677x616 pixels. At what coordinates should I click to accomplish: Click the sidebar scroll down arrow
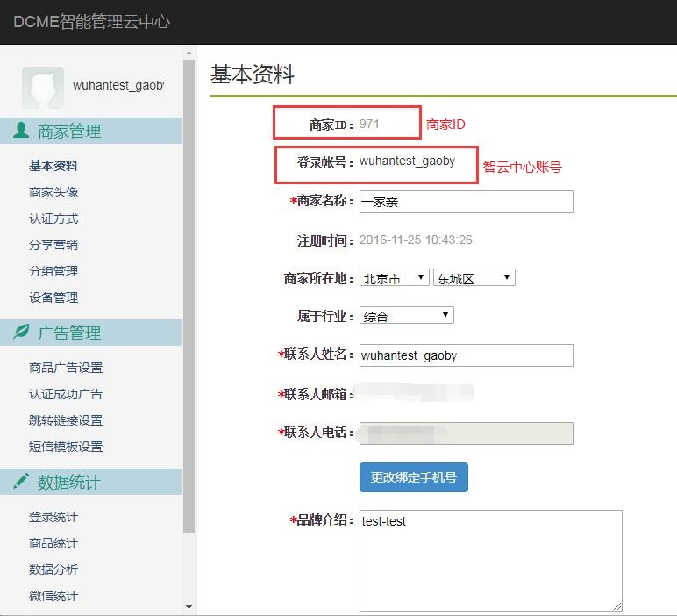pos(189,607)
